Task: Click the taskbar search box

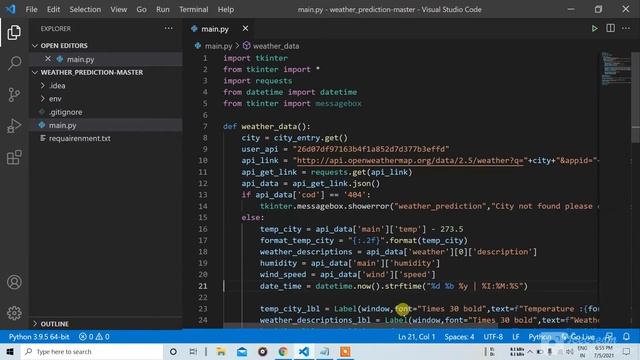Action: tap(92, 351)
